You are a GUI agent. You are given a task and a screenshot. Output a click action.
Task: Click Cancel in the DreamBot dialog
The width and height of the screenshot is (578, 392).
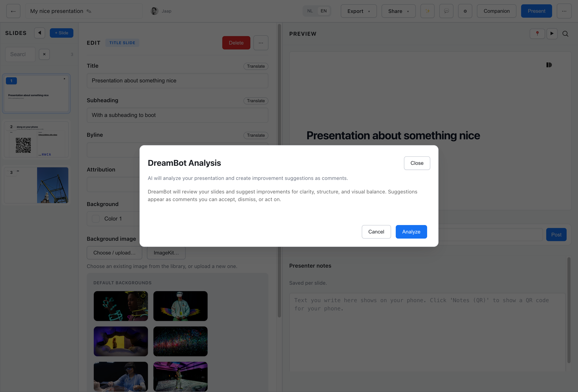tap(376, 232)
